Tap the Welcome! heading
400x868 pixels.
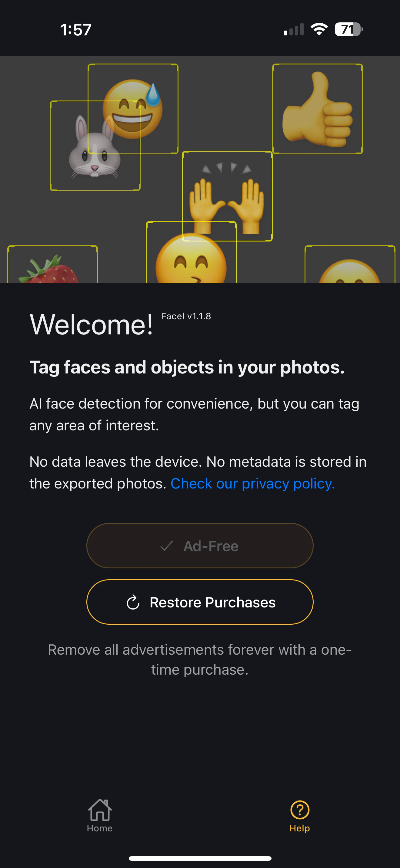[91, 324]
